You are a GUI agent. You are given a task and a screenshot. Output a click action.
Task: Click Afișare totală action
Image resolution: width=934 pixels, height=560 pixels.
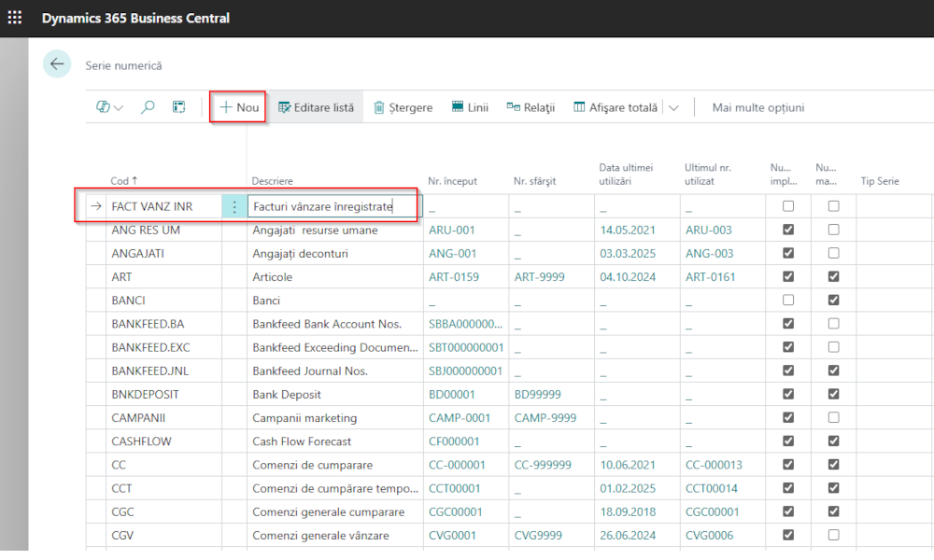[616, 107]
